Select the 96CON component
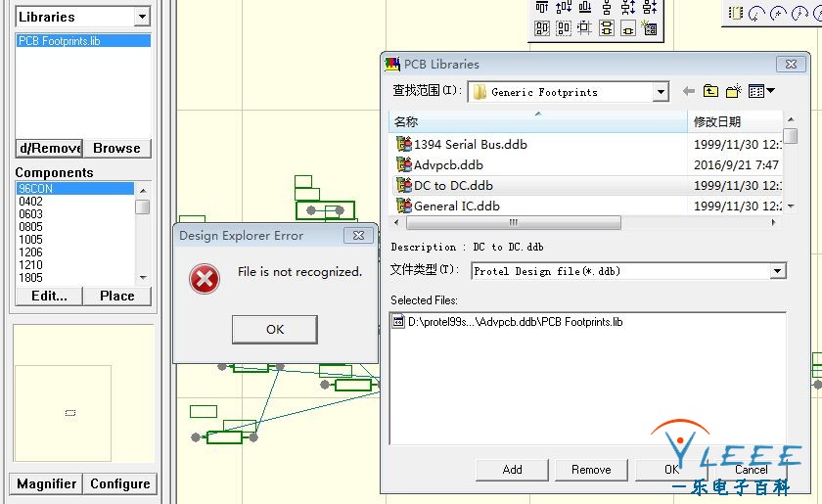Viewport: 822px width, 504px height. tap(75, 188)
